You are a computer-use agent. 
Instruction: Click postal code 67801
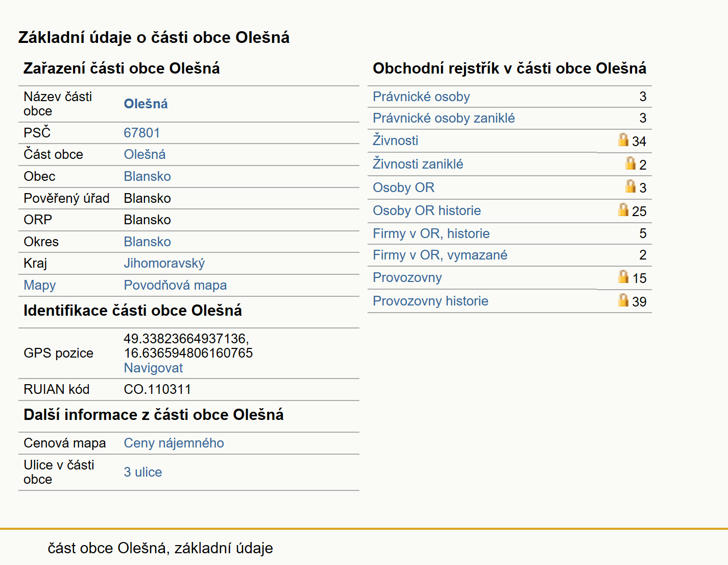pyautogui.click(x=142, y=133)
